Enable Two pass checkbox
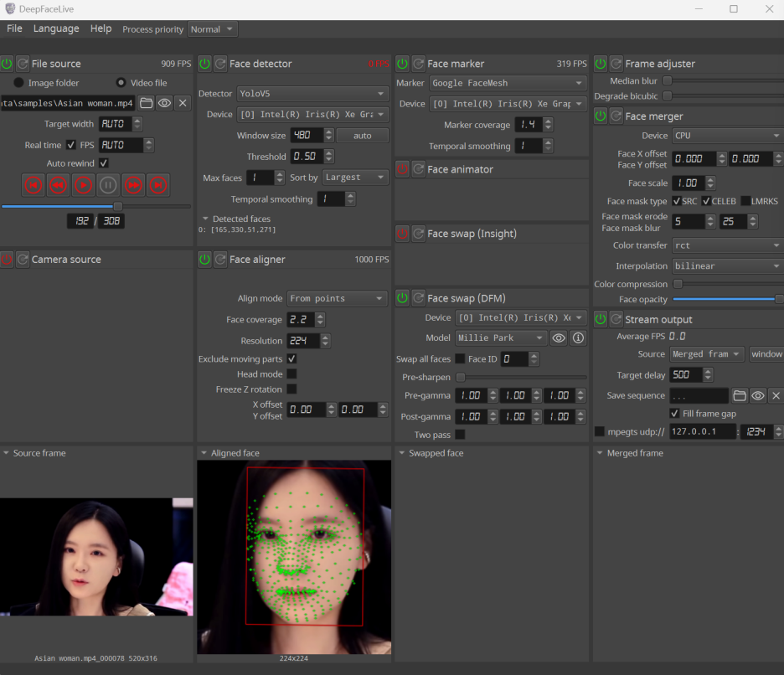 tap(460, 435)
